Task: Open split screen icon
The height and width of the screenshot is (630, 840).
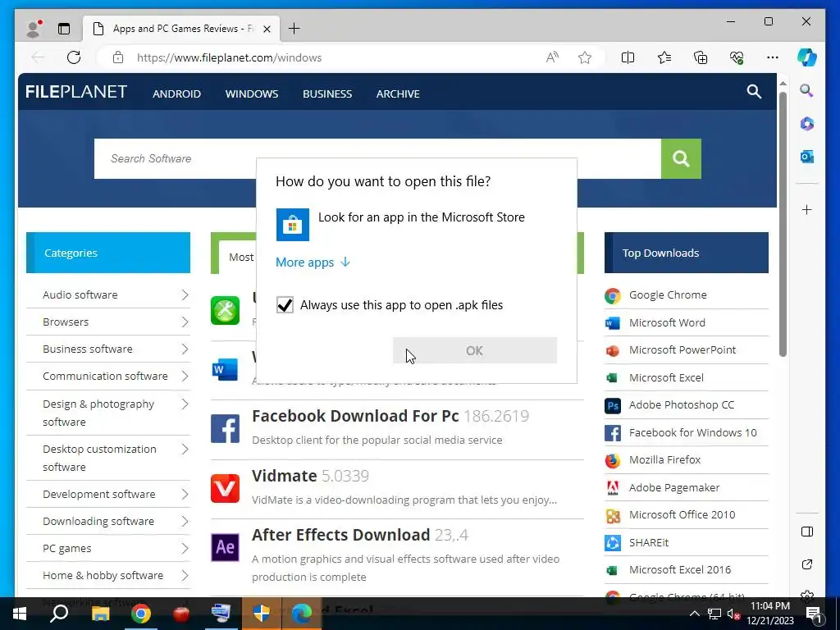Action: [628, 57]
